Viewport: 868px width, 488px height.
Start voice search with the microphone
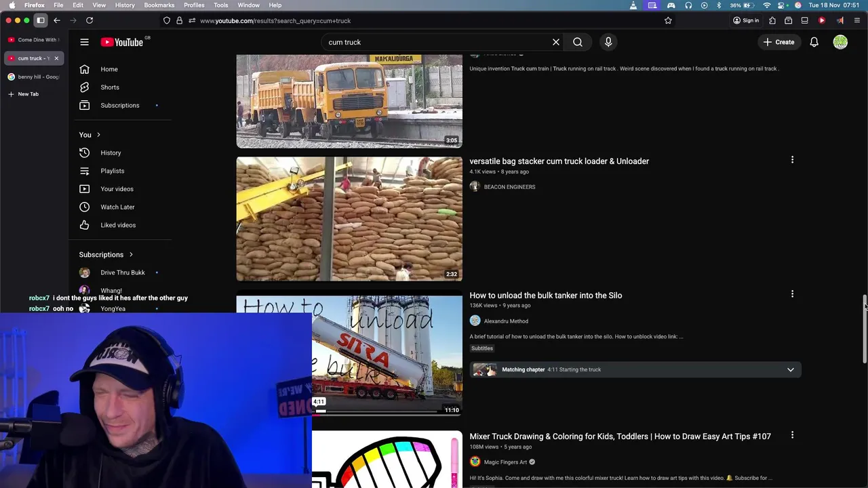click(608, 42)
